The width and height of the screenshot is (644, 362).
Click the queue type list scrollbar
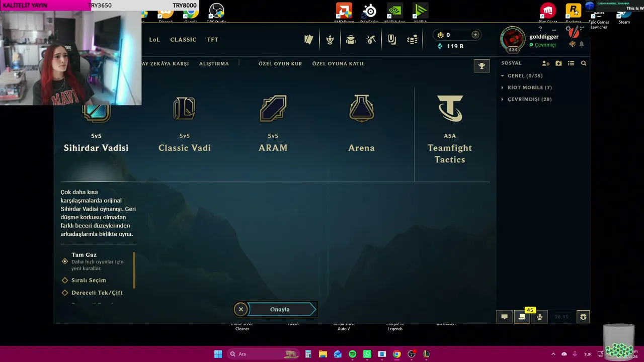pyautogui.click(x=134, y=270)
